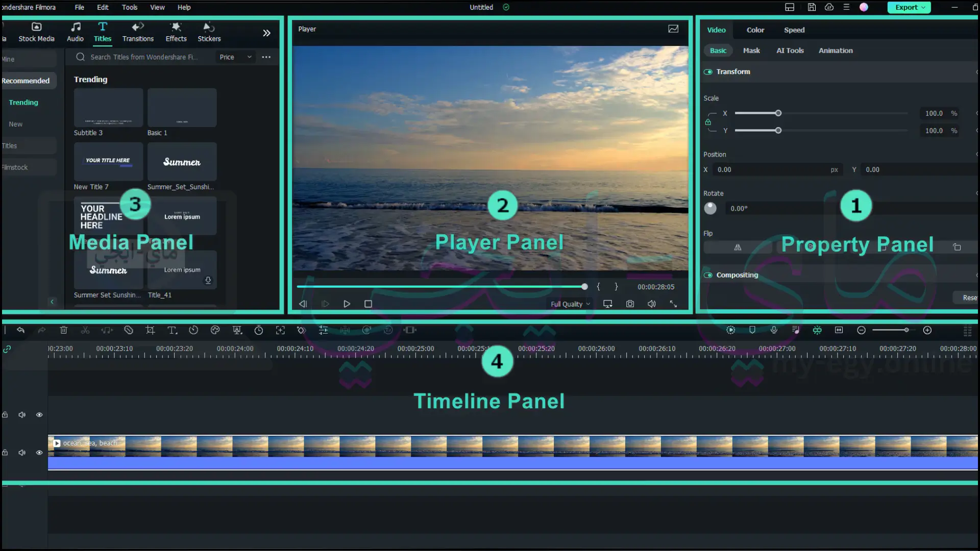The width and height of the screenshot is (980, 551).
Task: Add text with the Title tool
Action: tap(172, 330)
